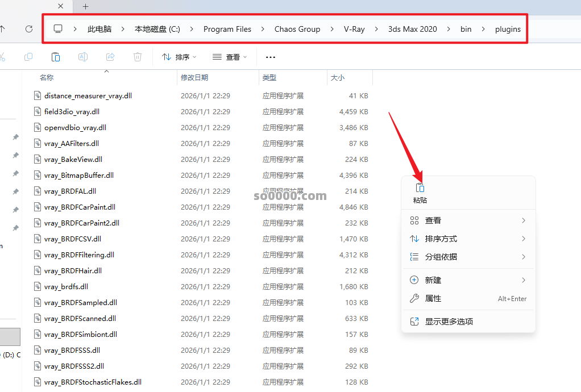
Task: Click the This PC monitor icon in address bar
Action: point(58,29)
